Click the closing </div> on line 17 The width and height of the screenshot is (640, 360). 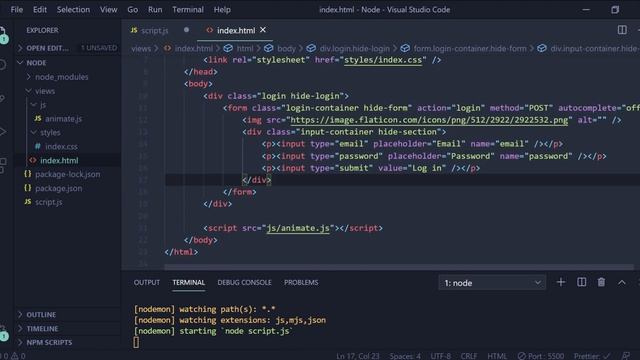256,180
